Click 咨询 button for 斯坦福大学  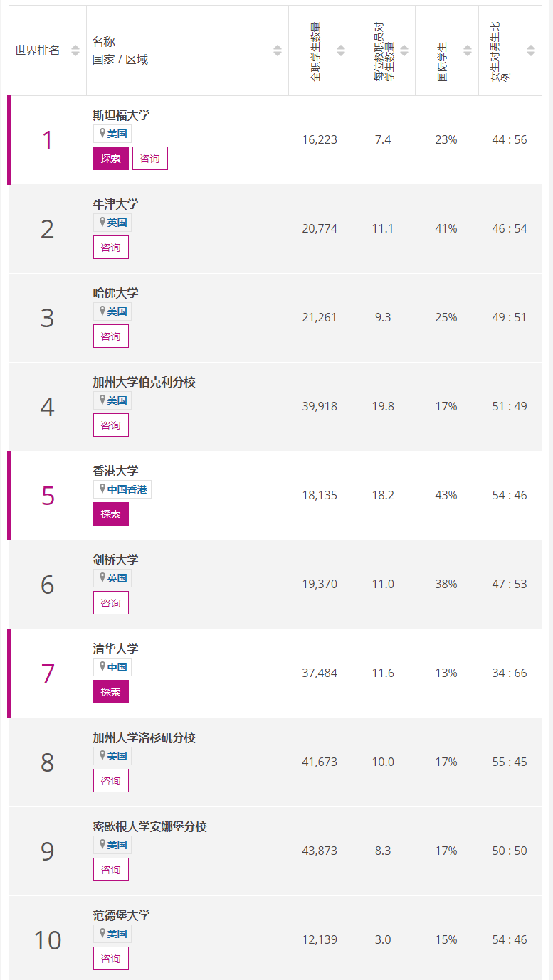pos(150,158)
